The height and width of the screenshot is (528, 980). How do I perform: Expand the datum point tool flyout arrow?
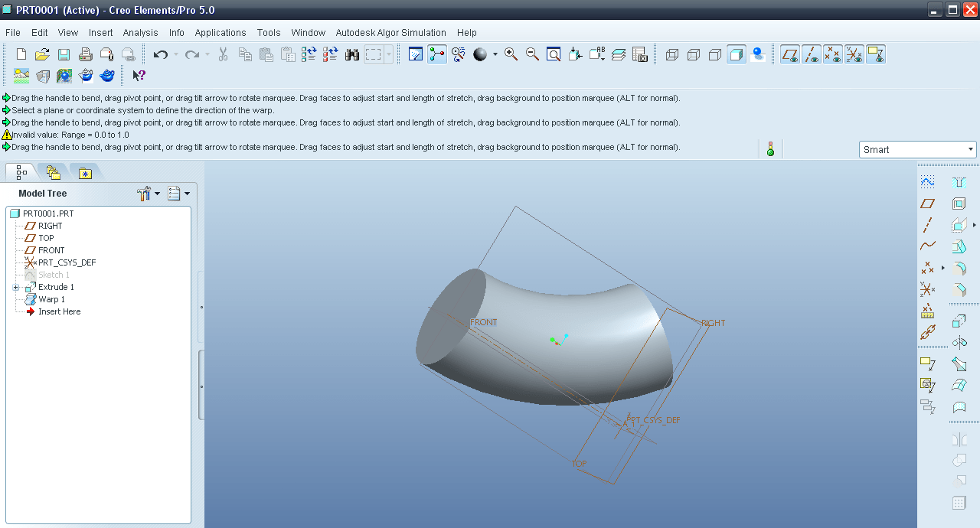(x=942, y=268)
